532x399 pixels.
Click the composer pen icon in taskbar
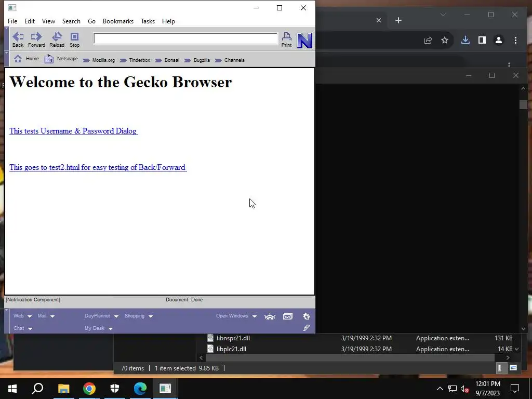(x=307, y=328)
